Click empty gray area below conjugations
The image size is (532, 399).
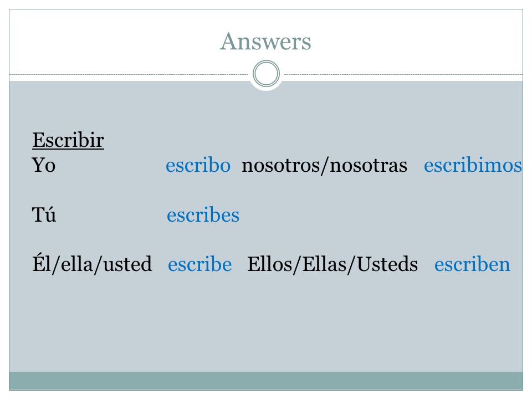click(266, 326)
